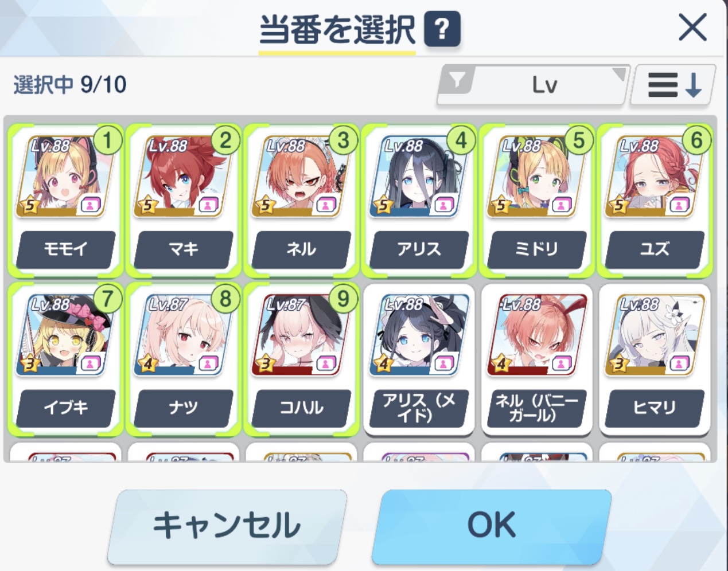Screen dimensions: 728x571
Task: Click the ユズ name label
Action: 655,249
